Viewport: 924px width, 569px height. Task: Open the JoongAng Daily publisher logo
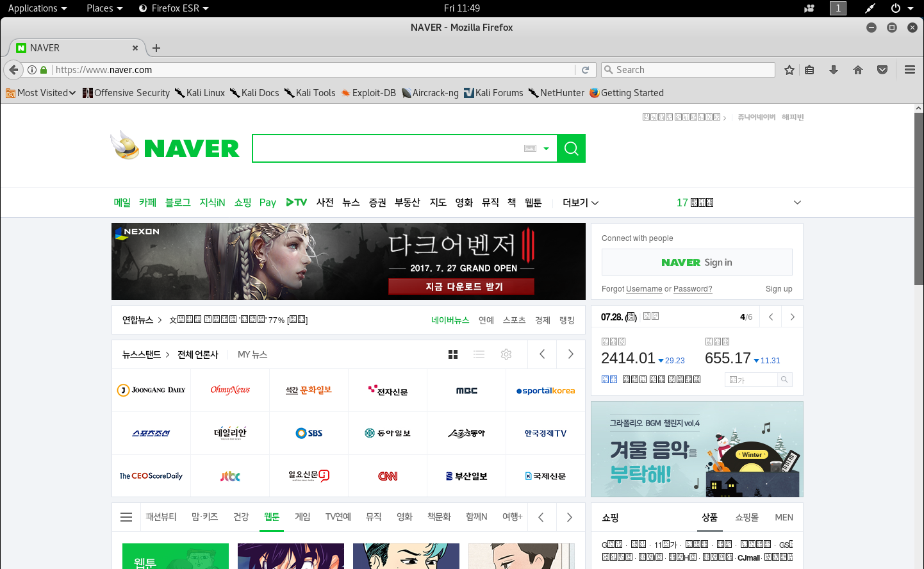[x=151, y=390]
